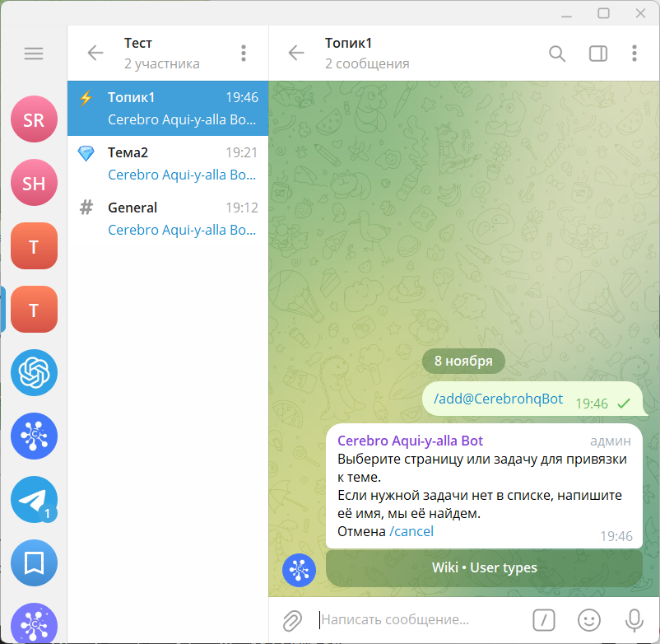Image resolution: width=660 pixels, height=644 pixels.
Task: Open the Cerebro bot avatar in sidebar
Action: pyautogui.click(x=34, y=436)
